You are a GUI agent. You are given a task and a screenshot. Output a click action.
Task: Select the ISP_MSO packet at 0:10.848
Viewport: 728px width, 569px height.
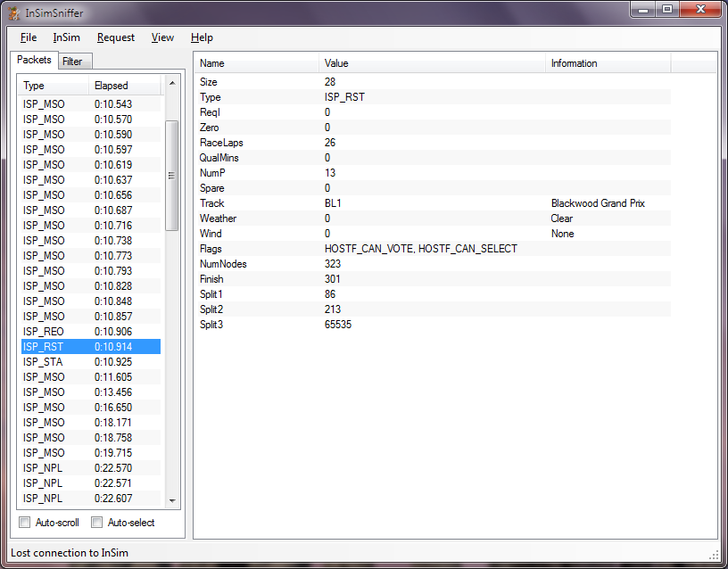91,301
